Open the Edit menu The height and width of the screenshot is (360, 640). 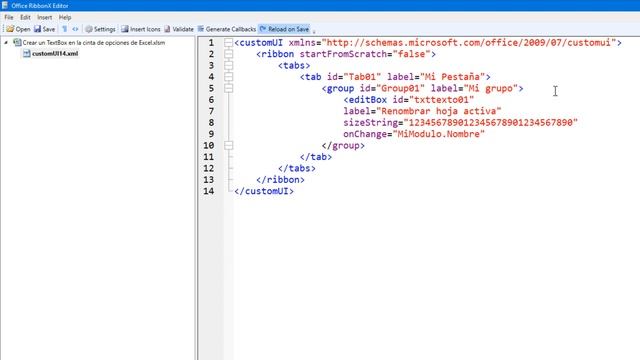click(x=25, y=17)
